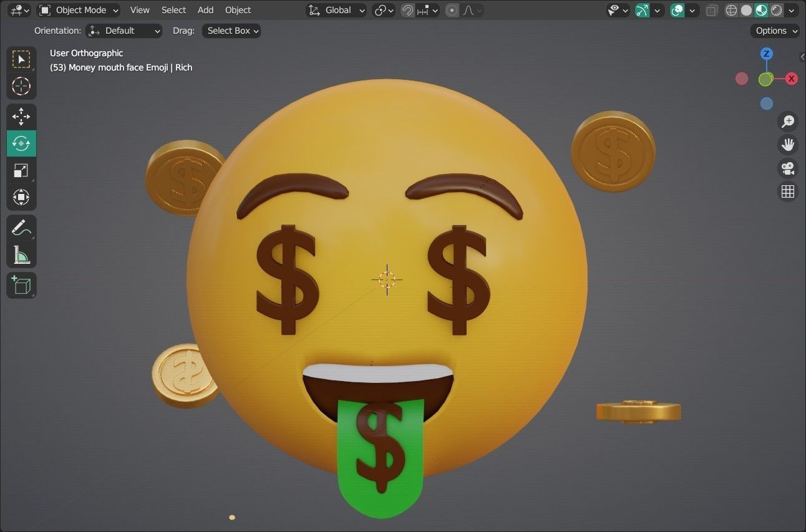Toggle proportional editing

click(452, 10)
